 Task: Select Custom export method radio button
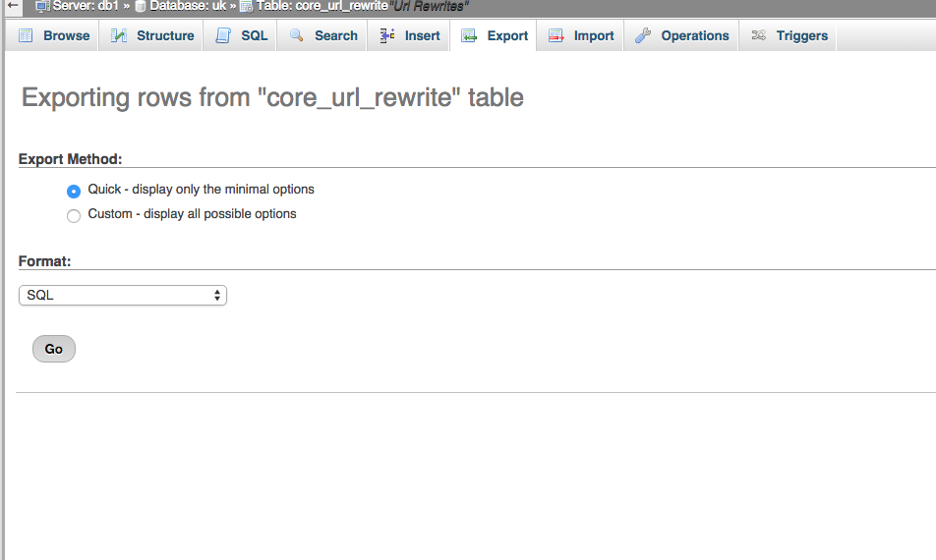[74, 216]
